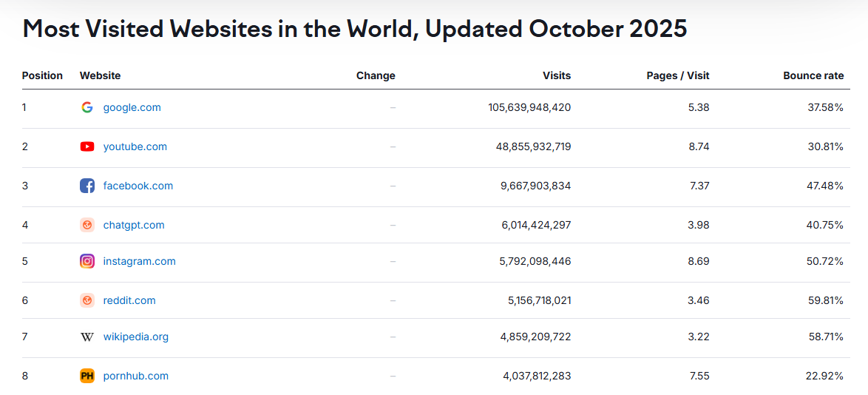Click the Change column header

click(x=376, y=75)
